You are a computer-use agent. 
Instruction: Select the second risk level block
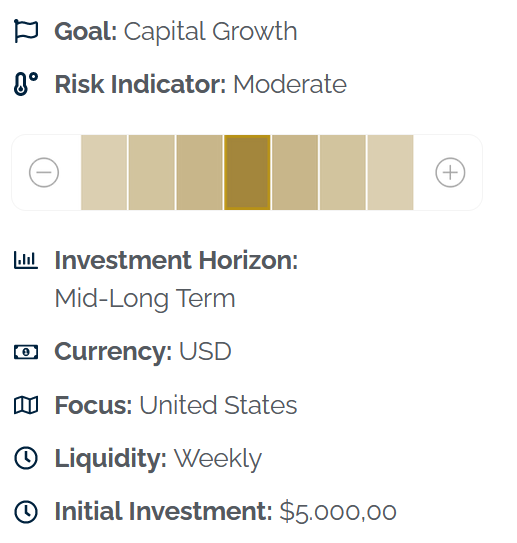pos(152,172)
